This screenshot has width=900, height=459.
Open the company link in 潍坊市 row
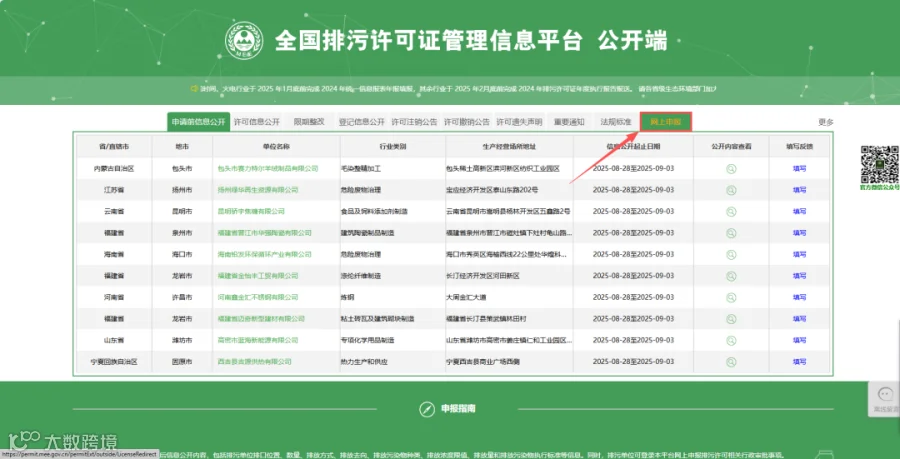tap(258, 340)
